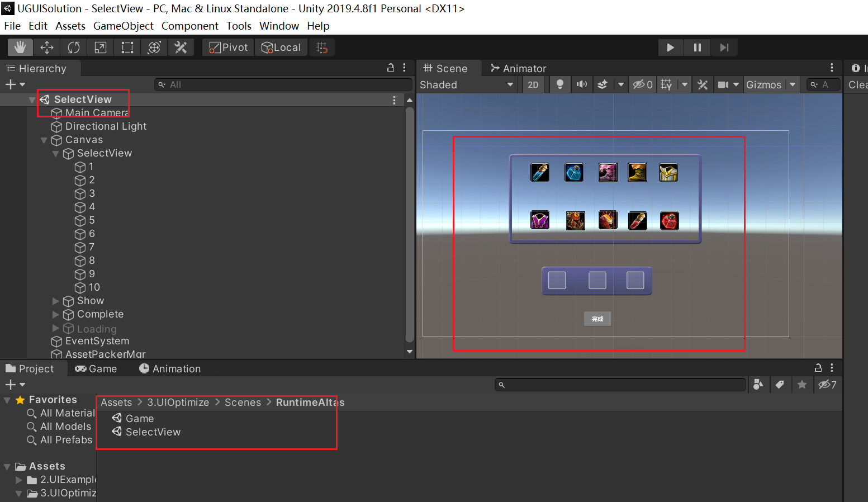Image resolution: width=868 pixels, height=502 pixels.
Task: Select the Scale tool
Action: pyautogui.click(x=101, y=48)
